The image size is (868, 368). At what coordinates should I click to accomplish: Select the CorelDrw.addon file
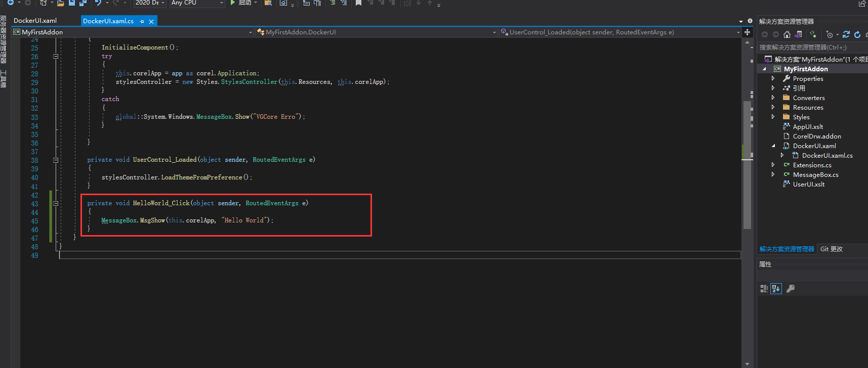tap(816, 136)
